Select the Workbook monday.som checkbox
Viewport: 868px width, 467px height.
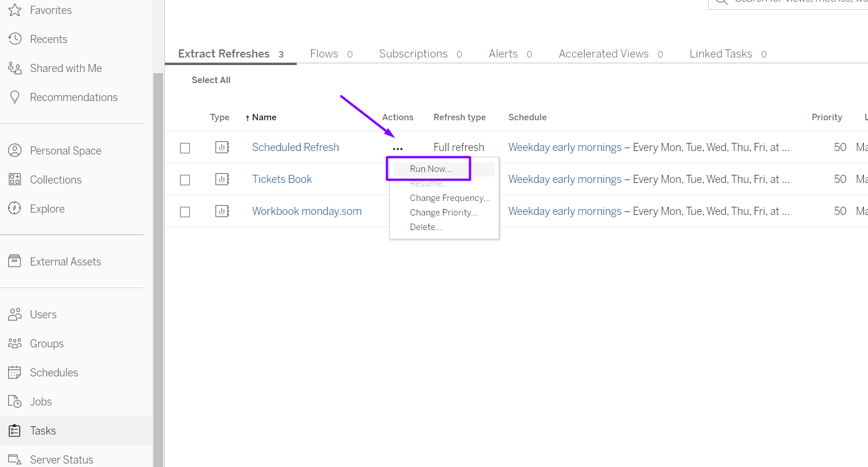[185, 212]
